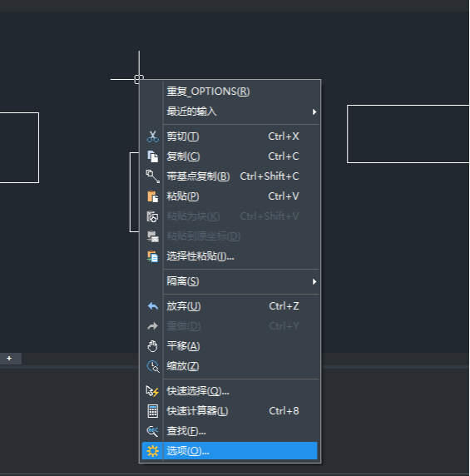Viewport: 470px width, 476px height.
Task: Click the yellow gear icon for 选项
Action: pos(152,451)
